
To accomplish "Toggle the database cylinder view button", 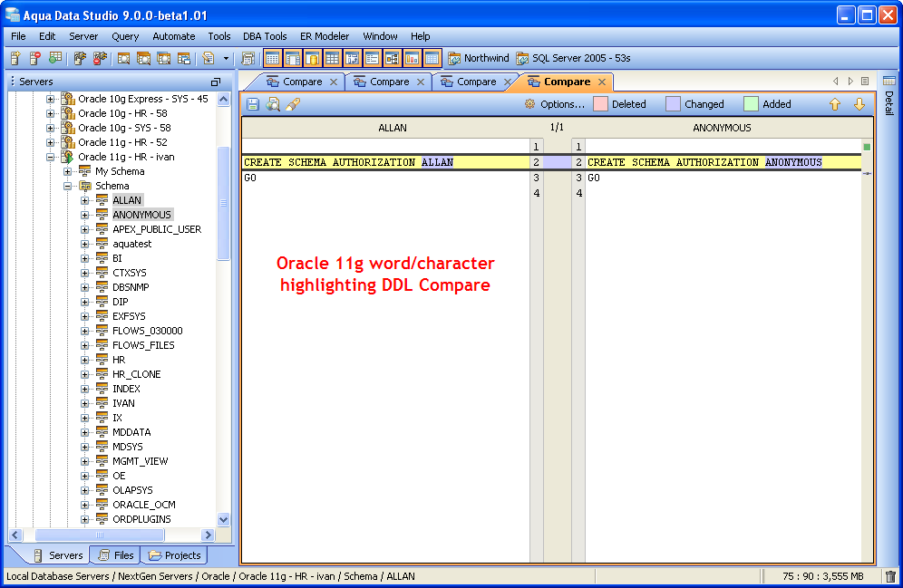I will pyautogui.click(x=312, y=58).
